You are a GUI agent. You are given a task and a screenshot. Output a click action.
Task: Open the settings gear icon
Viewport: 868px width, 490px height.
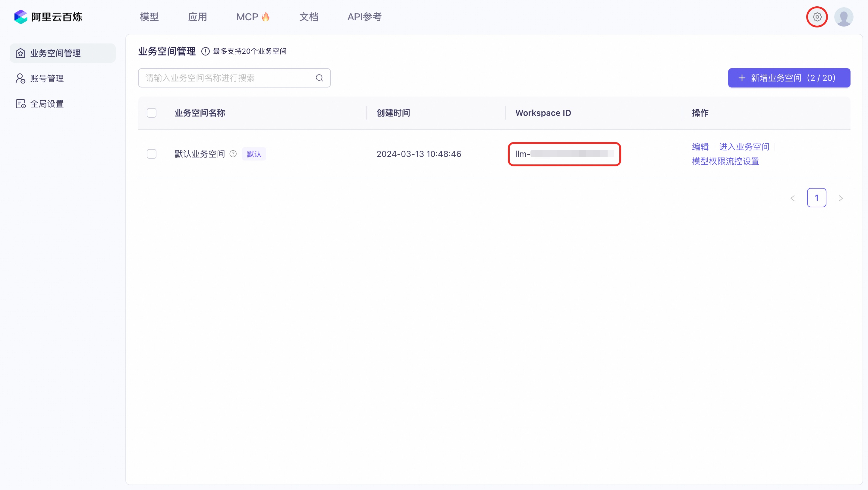pyautogui.click(x=817, y=17)
